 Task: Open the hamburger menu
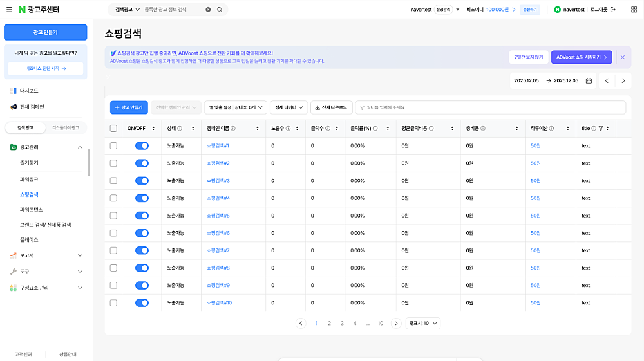[x=9, y=10]
